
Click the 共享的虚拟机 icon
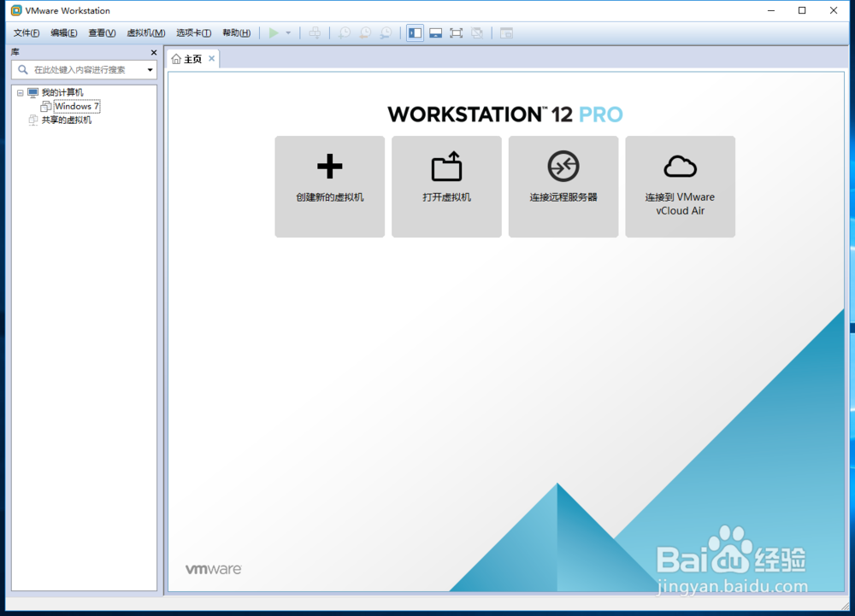pos(33,120)
